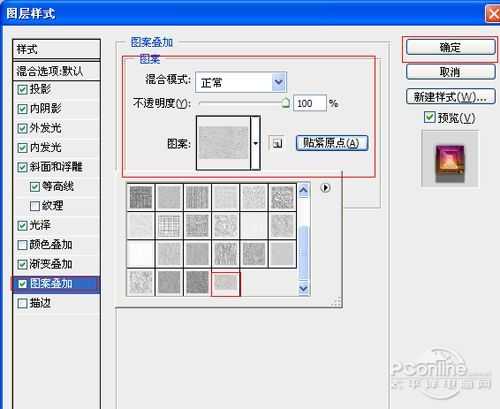Open the 光泽 satin settings label
Image resolution: width=500 pixels, height=409 pixels.
click(40, 225)
